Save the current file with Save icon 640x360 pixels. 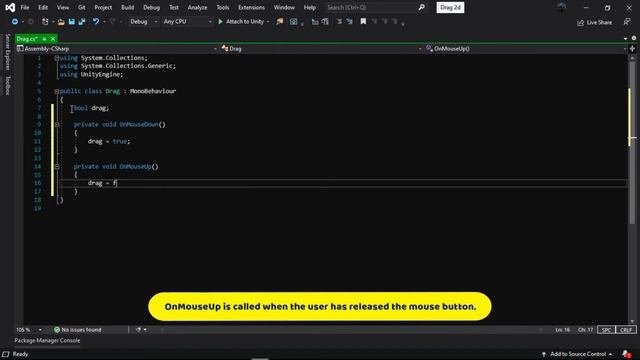click(x=71, y=22)
